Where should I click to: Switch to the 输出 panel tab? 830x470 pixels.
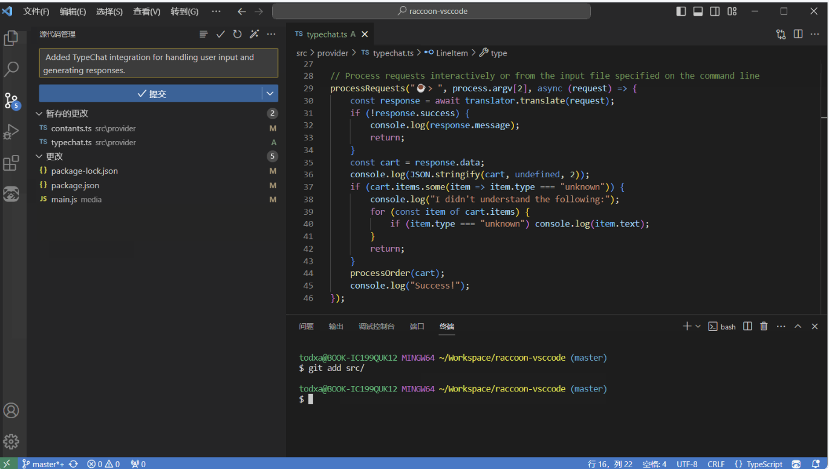pyautogui.click(x=336, y=326)
